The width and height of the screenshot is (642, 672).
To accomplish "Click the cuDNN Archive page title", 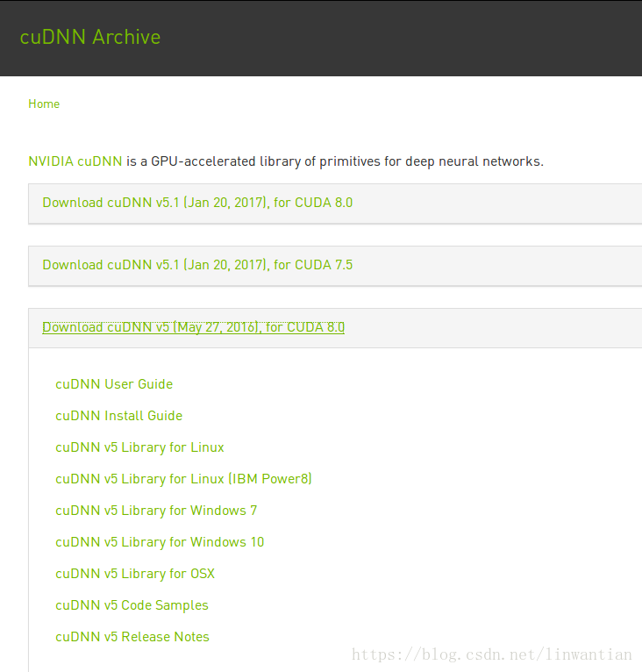I will click(90, 38).
